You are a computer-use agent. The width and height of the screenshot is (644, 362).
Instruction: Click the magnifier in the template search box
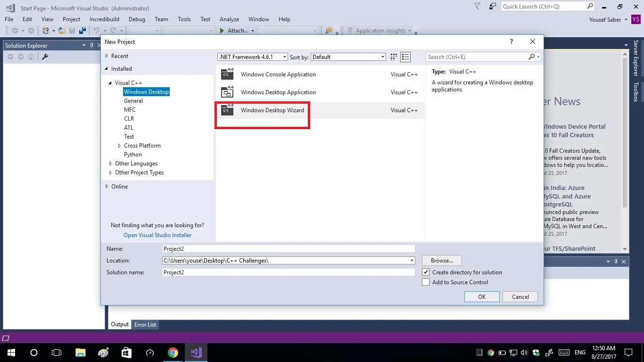coord(532,57)
